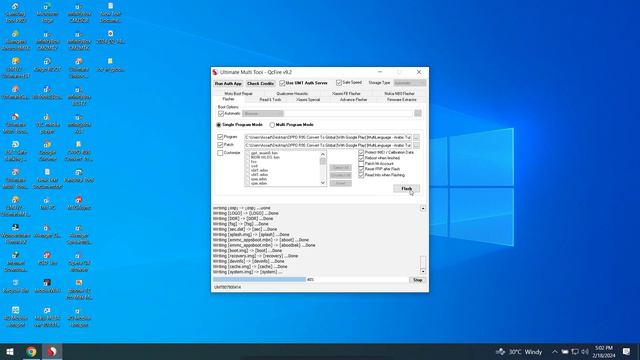The image size is (640, 360).
Task: Open the notification center icon
Action: click(627, 351)
